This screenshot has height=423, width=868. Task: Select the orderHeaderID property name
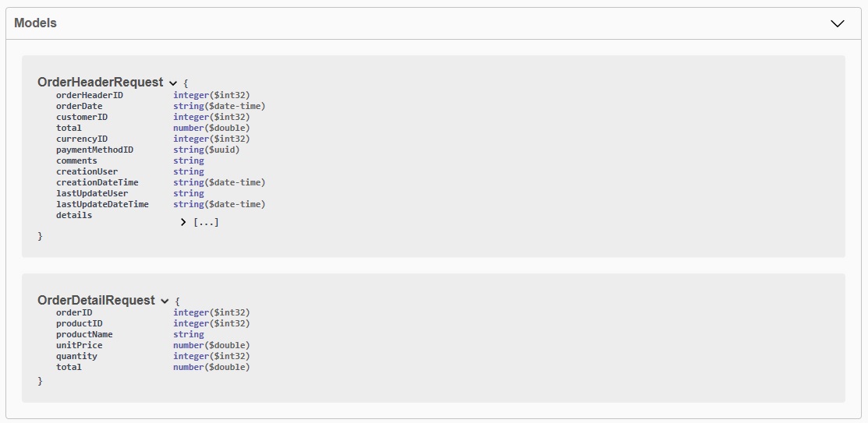point(90,95)
